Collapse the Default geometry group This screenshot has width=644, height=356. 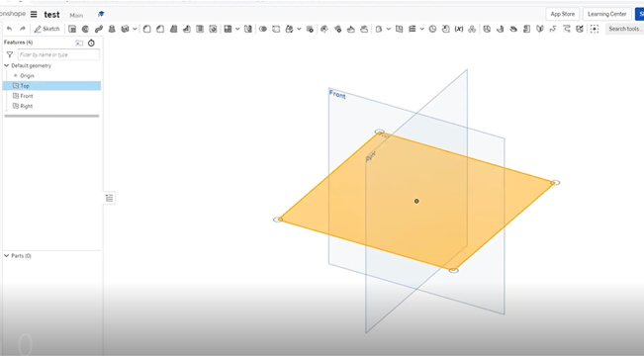[7, 65]
